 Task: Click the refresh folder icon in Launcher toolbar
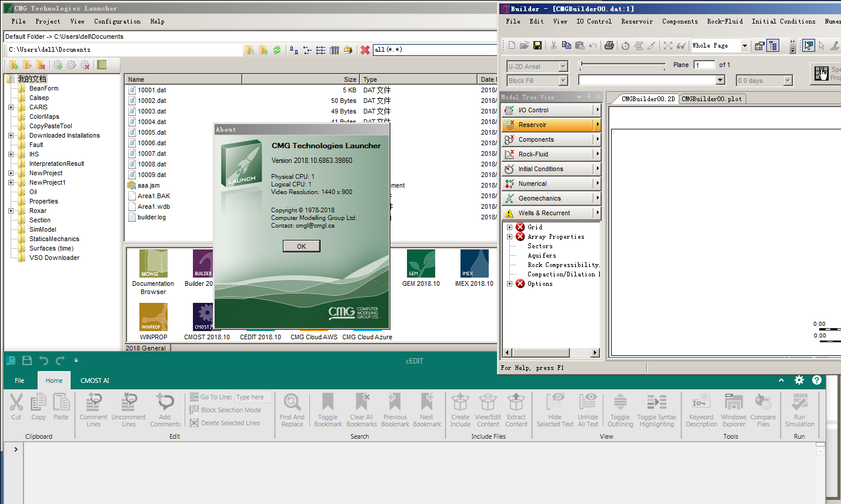[x=277, y=50]
